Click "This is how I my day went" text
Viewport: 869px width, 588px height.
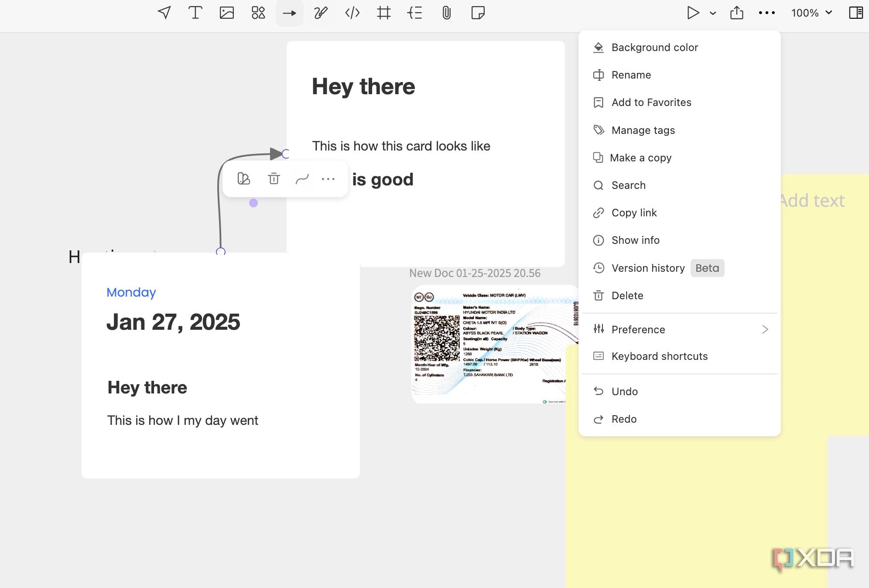click(183, 420)
